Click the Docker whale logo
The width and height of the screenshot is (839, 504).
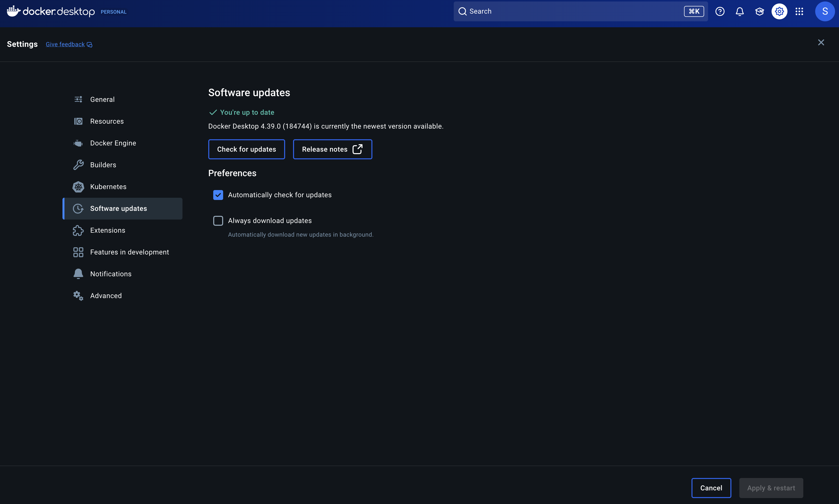pyautogui.click(x=14, y=11)
